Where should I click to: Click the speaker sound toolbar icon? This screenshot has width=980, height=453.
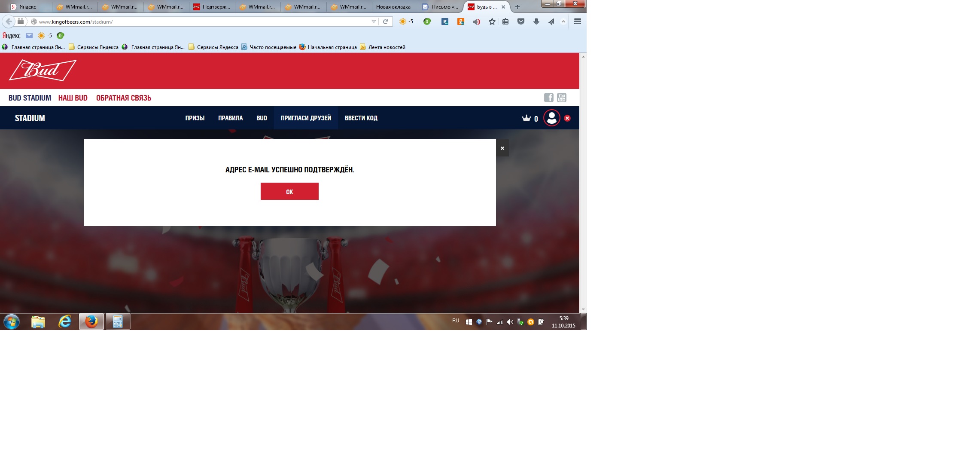pos(477,21)
